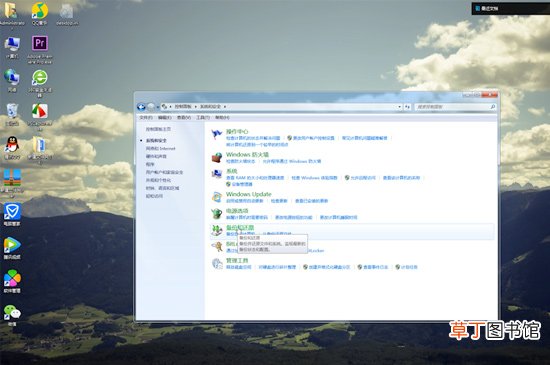Open the Help menu
This screenshot has height=365, width=550.
pyautogui.click(x=222, y=117)
